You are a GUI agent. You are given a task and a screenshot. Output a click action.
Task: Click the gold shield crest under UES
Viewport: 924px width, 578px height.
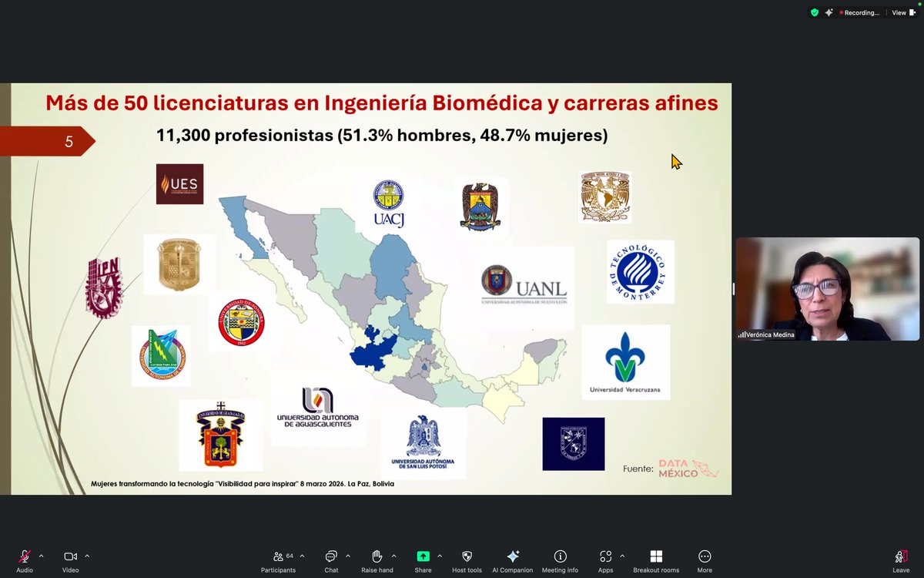(x=179, y=264)
